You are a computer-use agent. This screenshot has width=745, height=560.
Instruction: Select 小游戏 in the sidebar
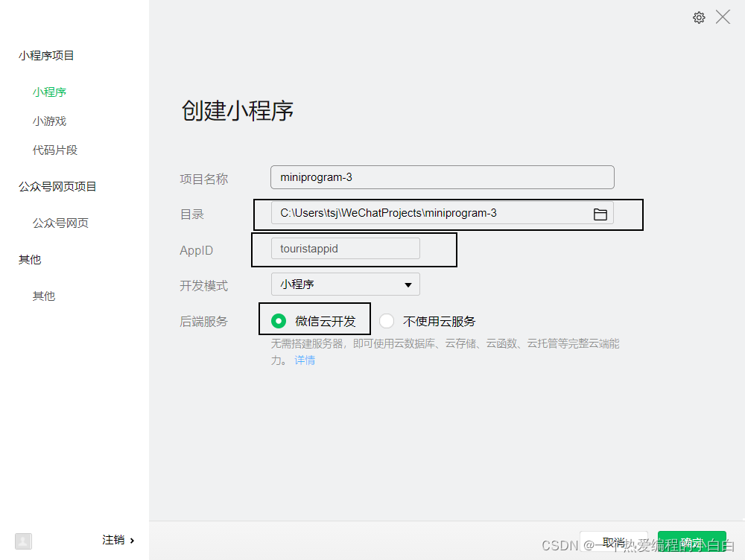click(x=49, y=121)
